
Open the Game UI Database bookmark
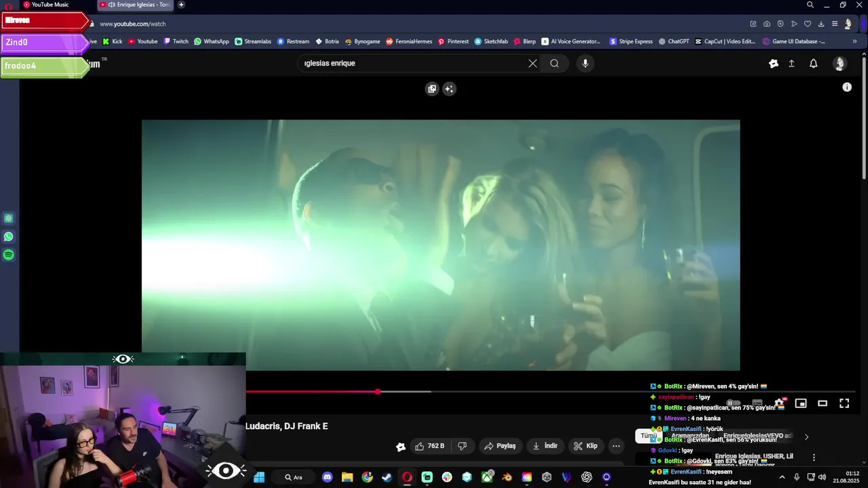pos(794,41)
